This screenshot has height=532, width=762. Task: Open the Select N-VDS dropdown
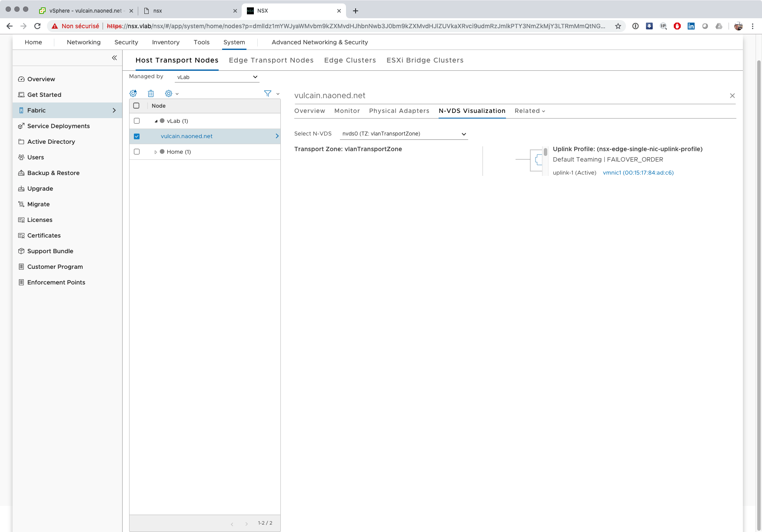pyautogui.click(x=403, y=134)
